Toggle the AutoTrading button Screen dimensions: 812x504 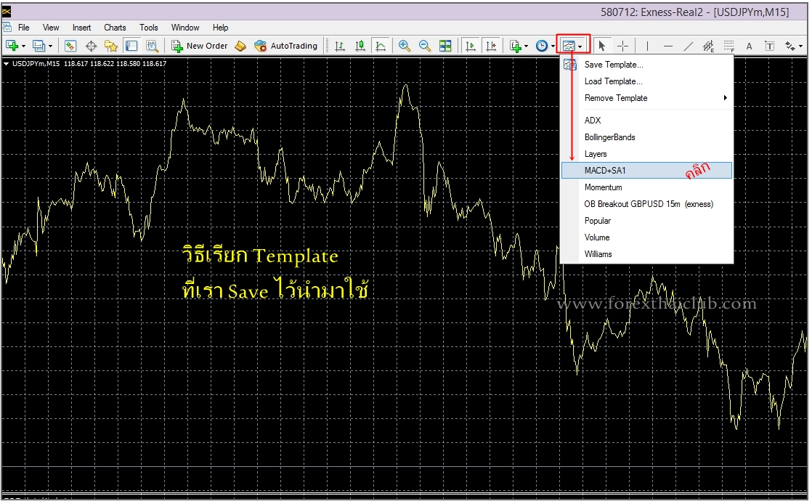(x=286, y=46)
